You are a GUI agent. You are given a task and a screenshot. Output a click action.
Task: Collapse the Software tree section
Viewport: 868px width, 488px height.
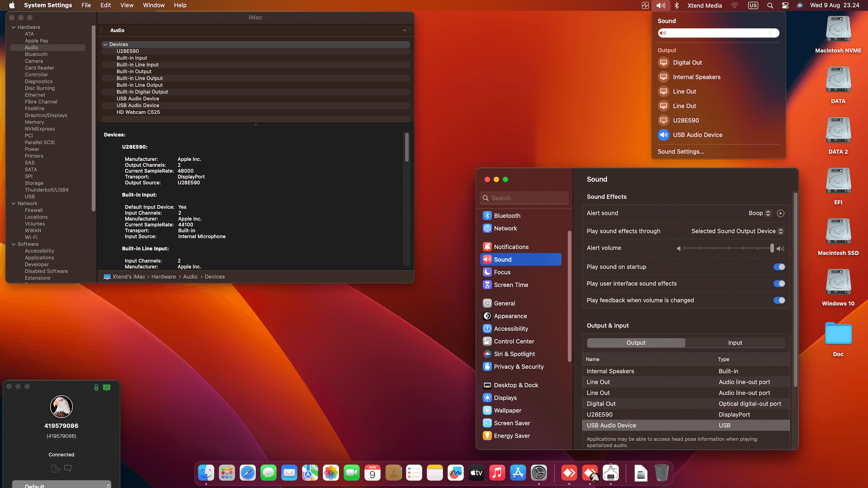click(14, 244)
